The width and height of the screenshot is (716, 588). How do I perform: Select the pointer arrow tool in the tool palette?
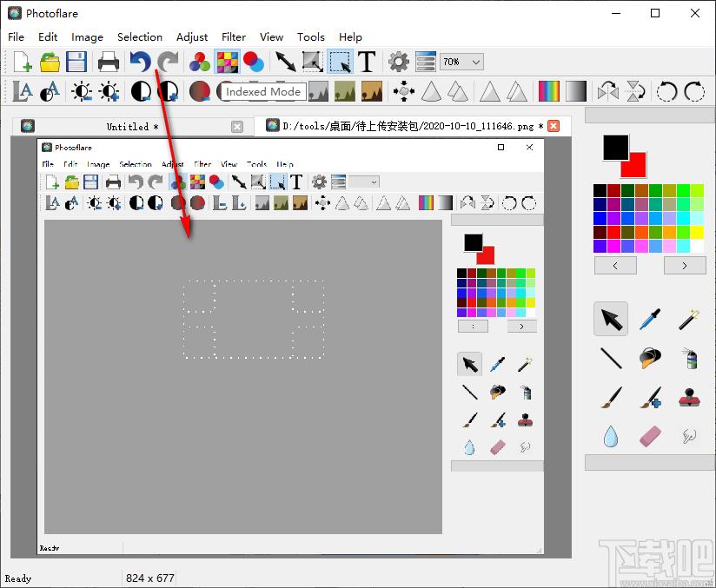pos(611,319)
